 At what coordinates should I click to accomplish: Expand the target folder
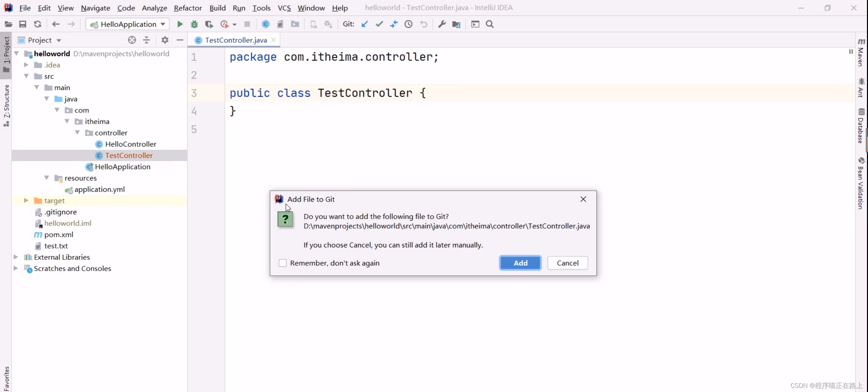[x=26, y=201]
